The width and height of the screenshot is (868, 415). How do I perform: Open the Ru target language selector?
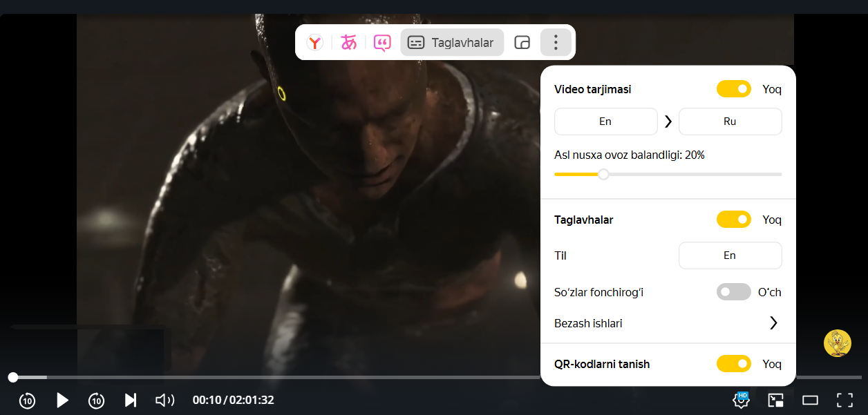click(730, 122)
